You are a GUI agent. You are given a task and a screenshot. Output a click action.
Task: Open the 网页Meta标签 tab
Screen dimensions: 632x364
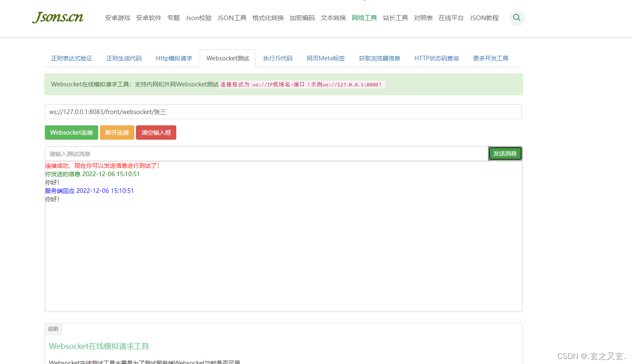[326, 58]
